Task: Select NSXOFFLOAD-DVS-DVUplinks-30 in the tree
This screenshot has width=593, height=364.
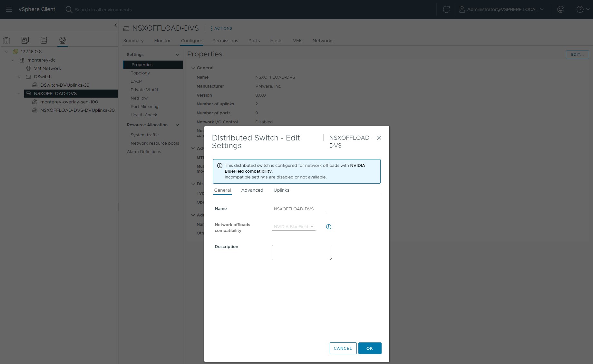Action: click(77, 110)
